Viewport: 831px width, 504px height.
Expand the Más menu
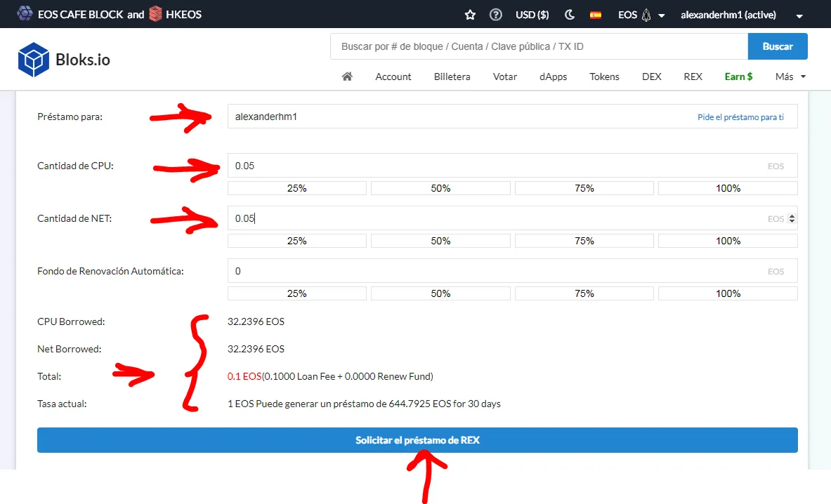790,77
